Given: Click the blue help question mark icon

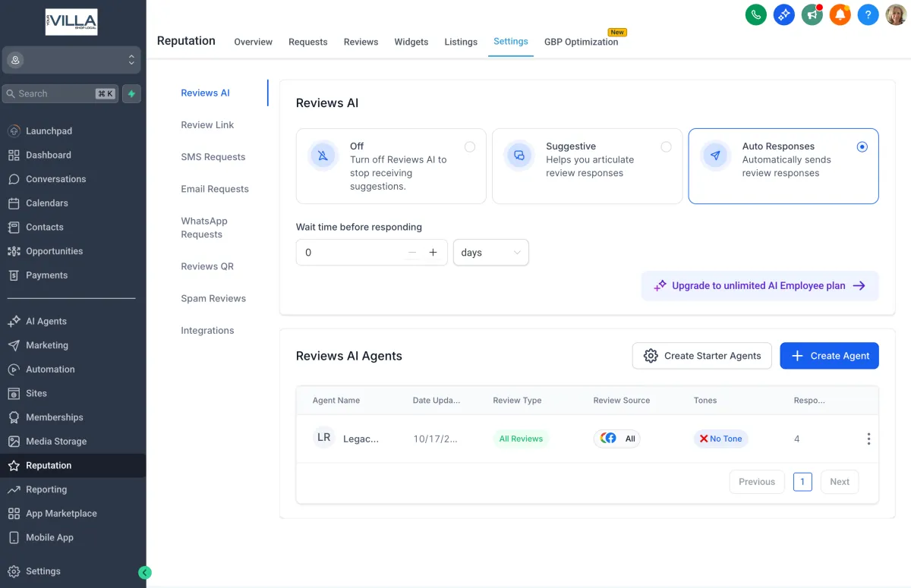Looking at the screenshot, I should (868, 14).
